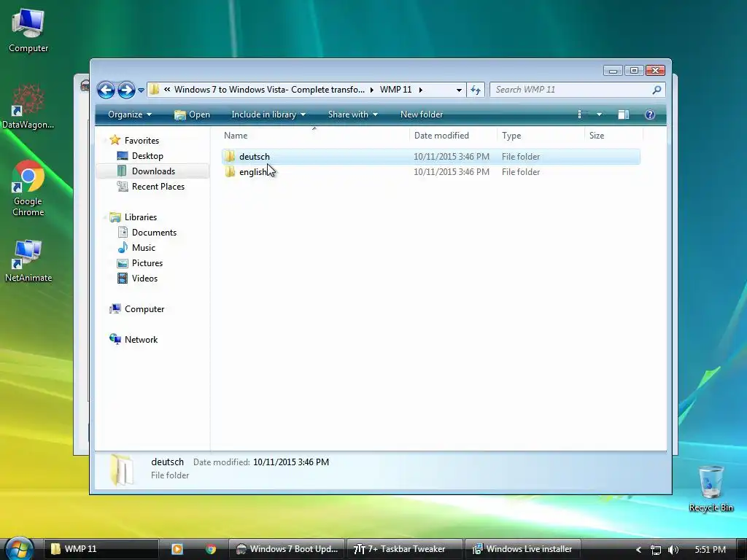The image size is (747, 560).
Task: Select the deutsch folder icon
Action: point(230,156)
